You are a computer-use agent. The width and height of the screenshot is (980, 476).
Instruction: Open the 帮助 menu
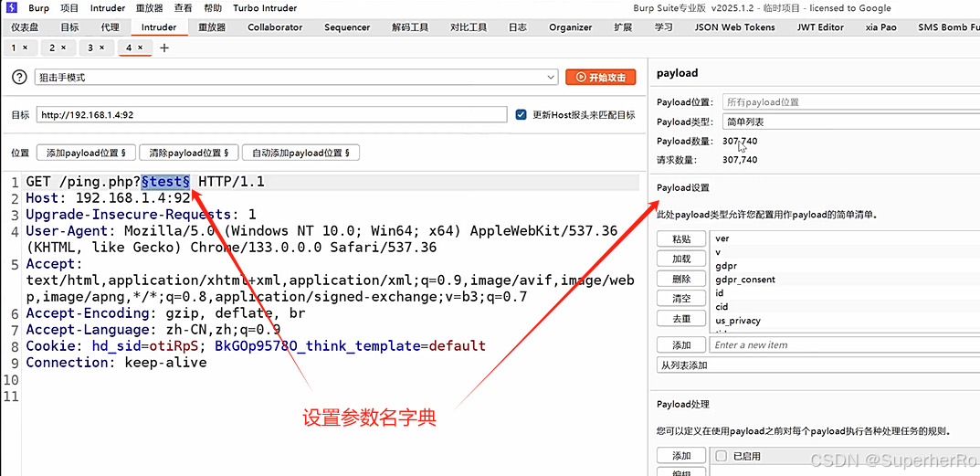[x=213, y=8]
